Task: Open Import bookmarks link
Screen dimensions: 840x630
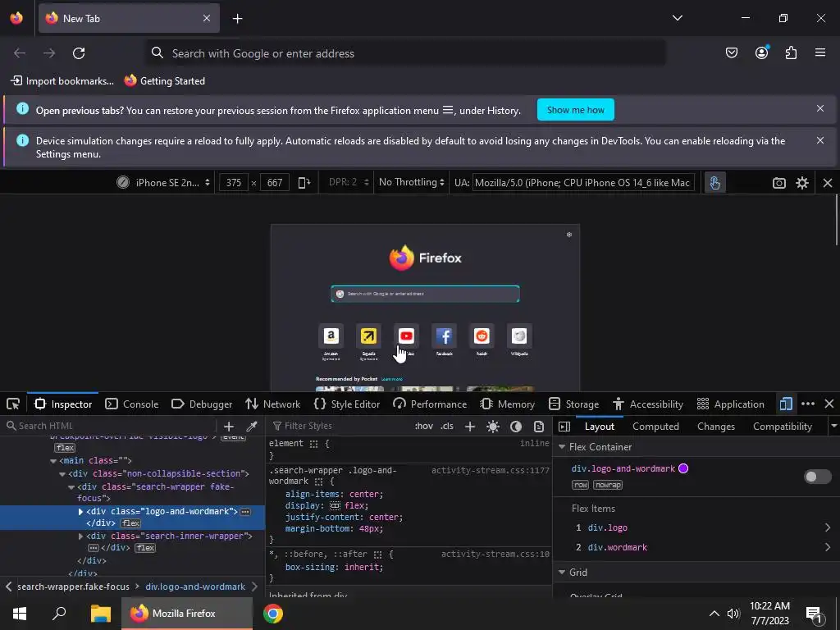Action: tap(62, 81)
